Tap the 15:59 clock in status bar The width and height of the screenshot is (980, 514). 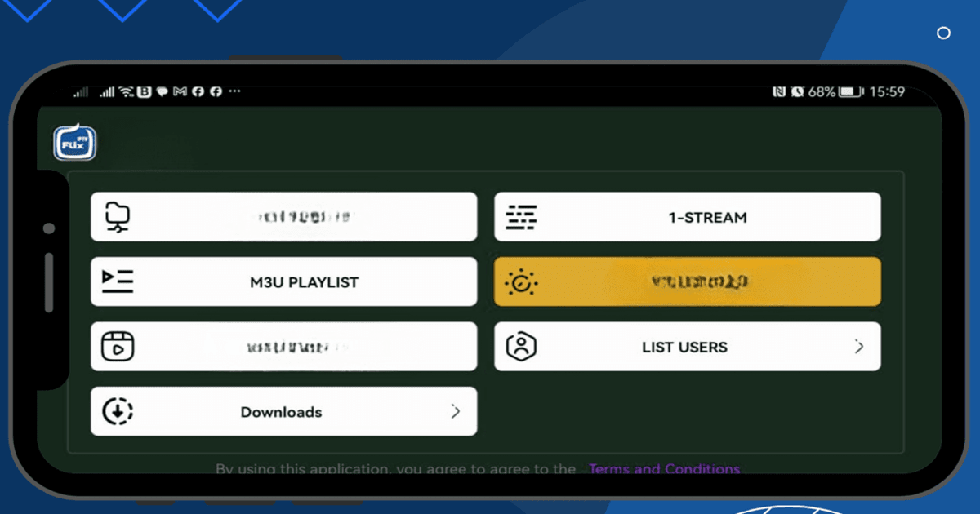[x=887, y=92]
